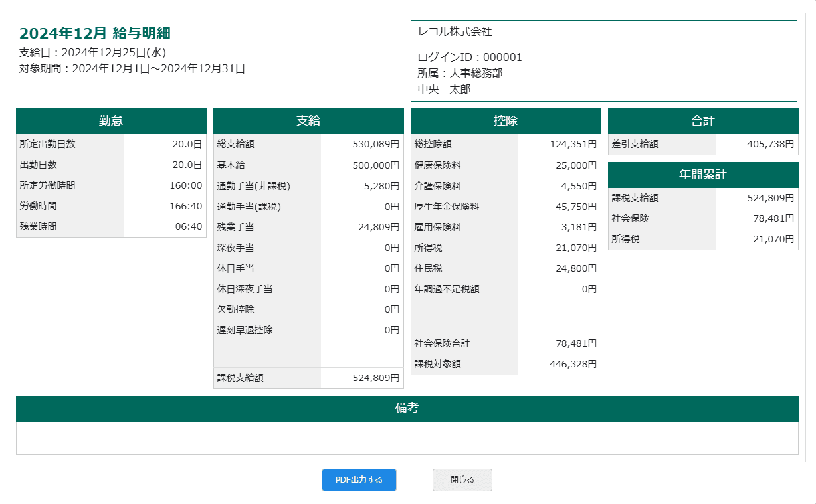
Task: Click the PDF出力する button
Action: point(359,479)
